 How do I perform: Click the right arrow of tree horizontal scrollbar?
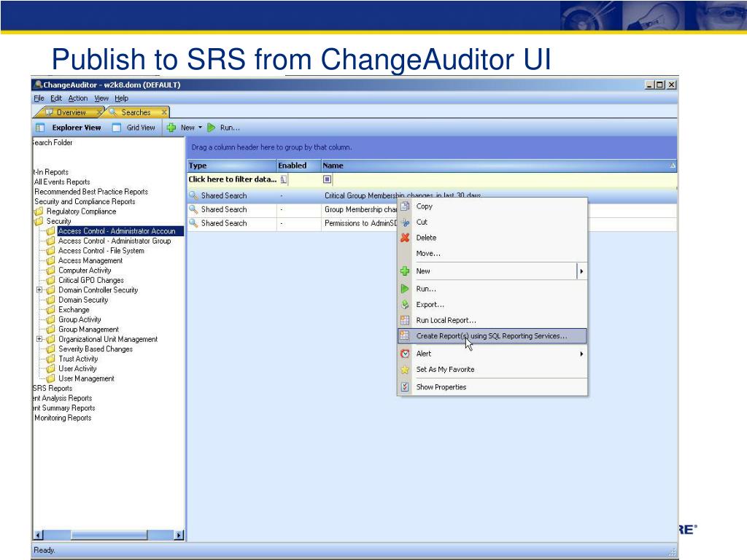click(179, 534)
